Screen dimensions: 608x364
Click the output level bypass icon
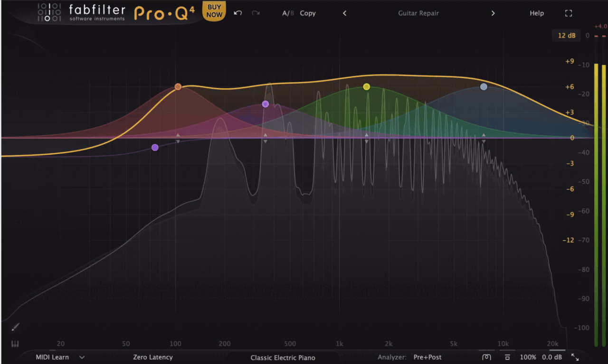pyautogui.click(x=507, y=357)
